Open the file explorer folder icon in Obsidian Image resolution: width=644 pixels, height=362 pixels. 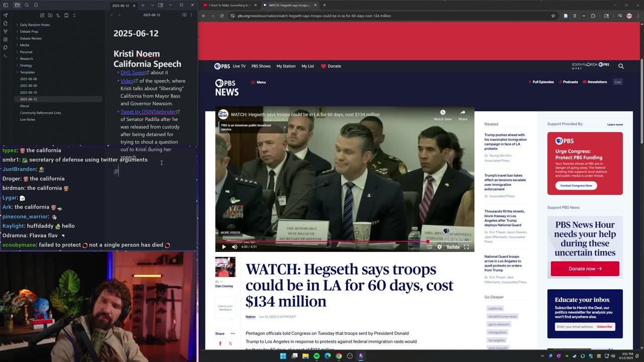tap(17, 5)
